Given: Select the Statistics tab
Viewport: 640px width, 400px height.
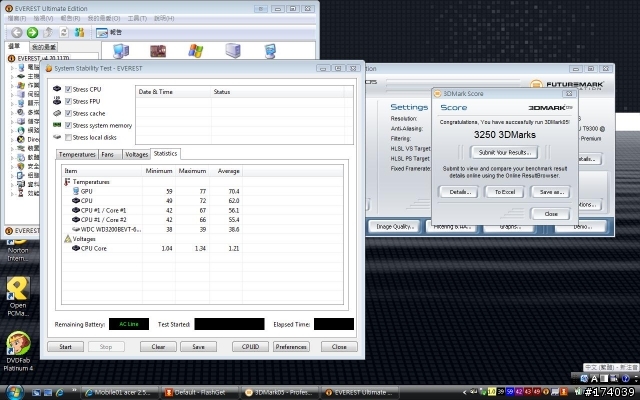Looking at the screenshot, I should (165, 153).
